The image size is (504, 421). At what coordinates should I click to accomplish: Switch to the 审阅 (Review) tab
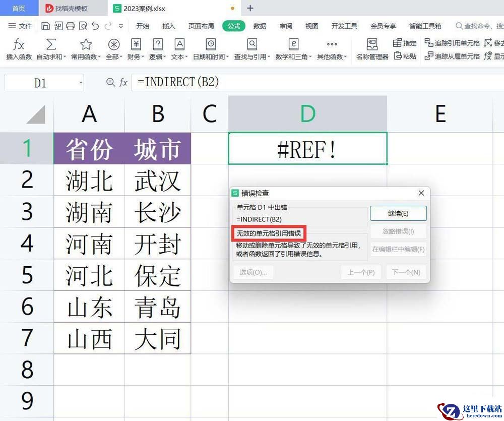(286, 26)
